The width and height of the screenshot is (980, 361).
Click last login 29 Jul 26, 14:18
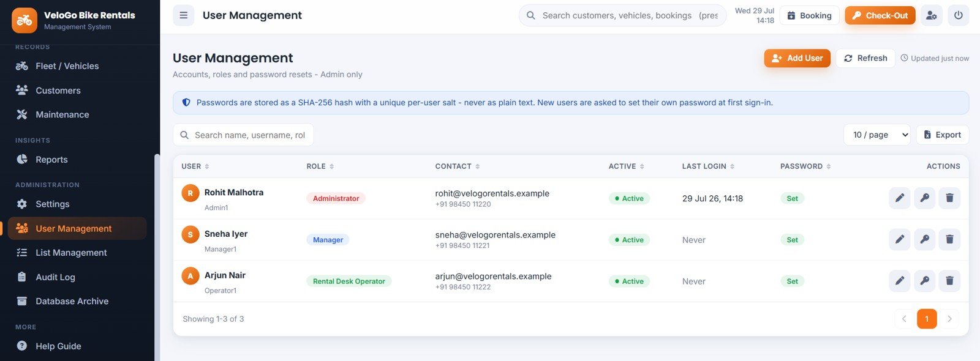pos(712,198)
